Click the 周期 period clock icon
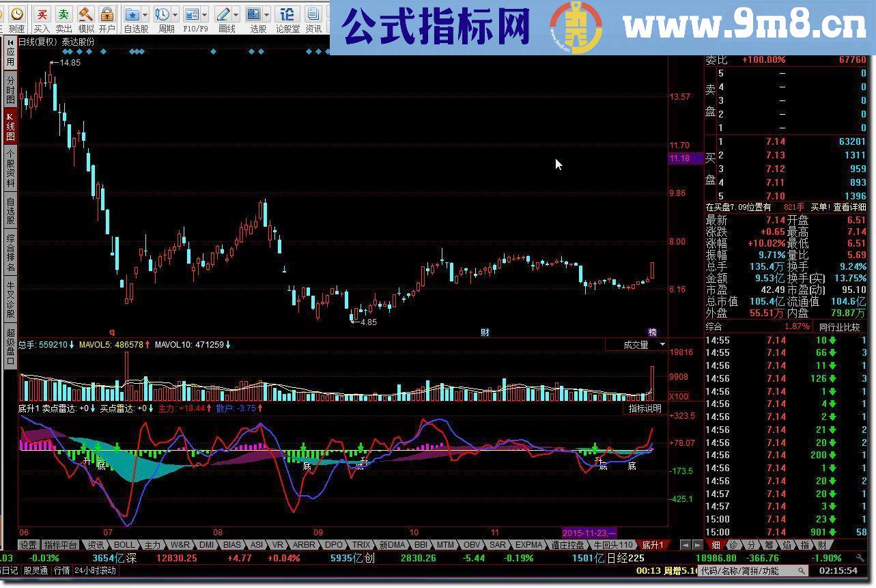876x588 pixels. point(163,14)
